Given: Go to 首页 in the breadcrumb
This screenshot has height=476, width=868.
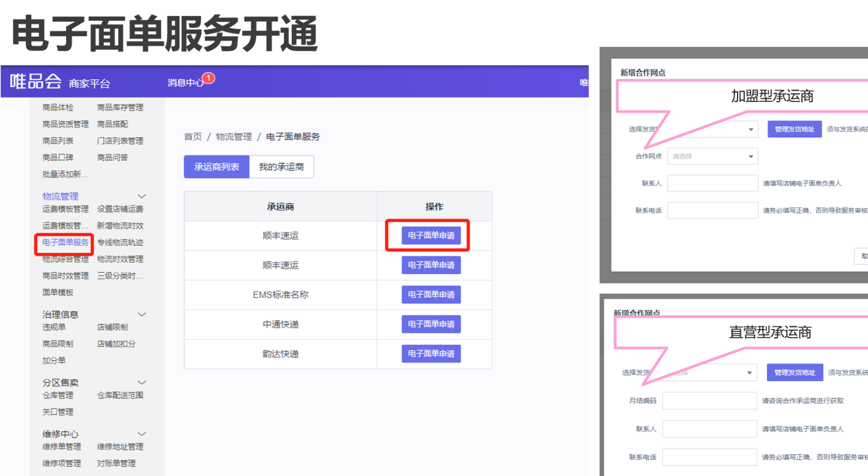Looking at the screenshot, I should click(193, 136).
